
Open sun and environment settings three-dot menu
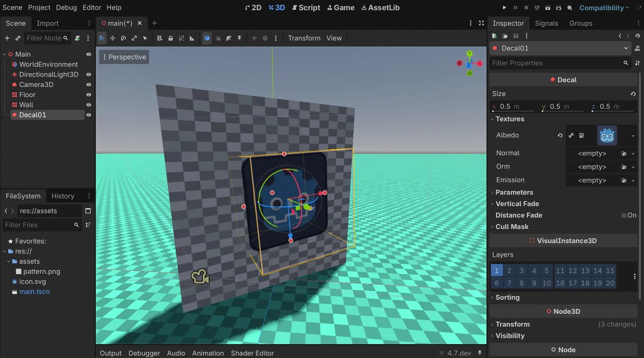pos(276,38)
